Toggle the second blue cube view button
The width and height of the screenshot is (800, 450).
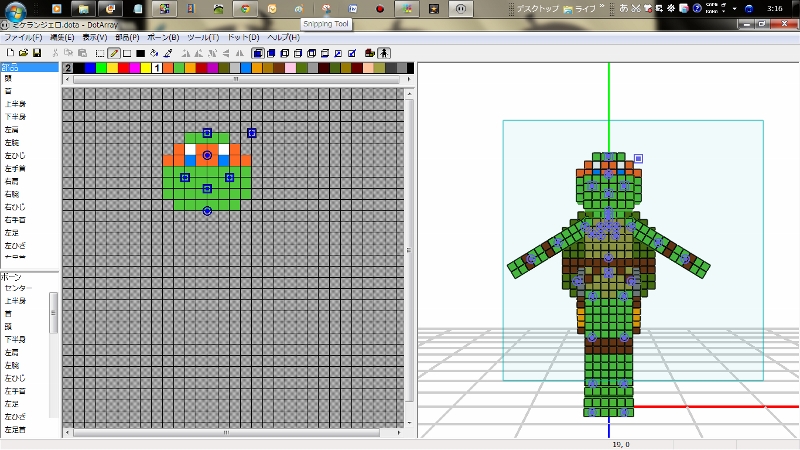pos(271,53)
